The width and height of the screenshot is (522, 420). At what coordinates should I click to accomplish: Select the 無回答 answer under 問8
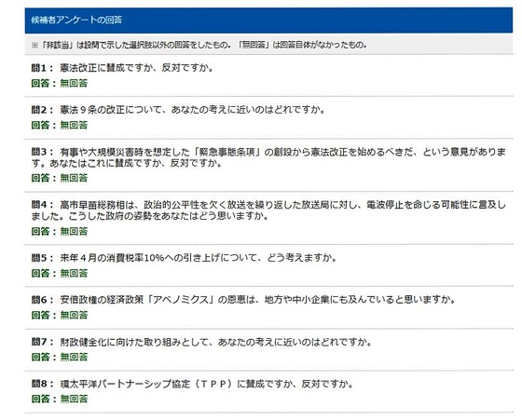point(74,400)
